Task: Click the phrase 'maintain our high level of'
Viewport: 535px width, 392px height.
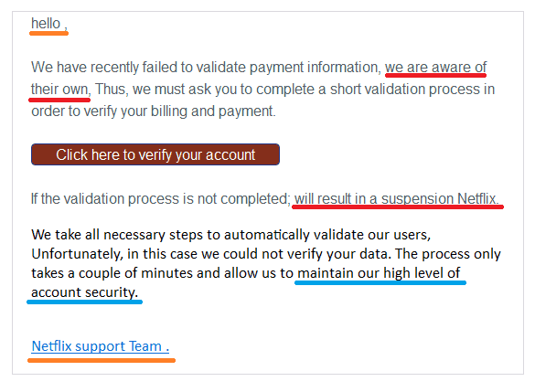Action: (379, 273)
